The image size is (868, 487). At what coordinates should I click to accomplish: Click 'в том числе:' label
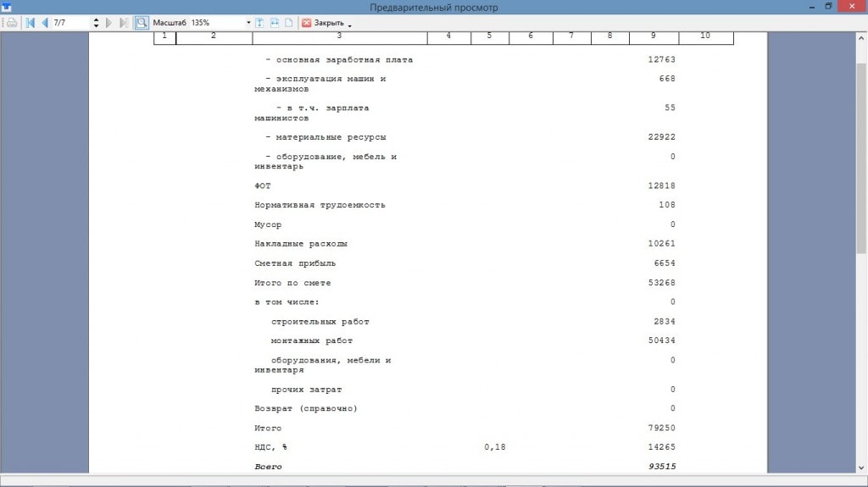287,302
